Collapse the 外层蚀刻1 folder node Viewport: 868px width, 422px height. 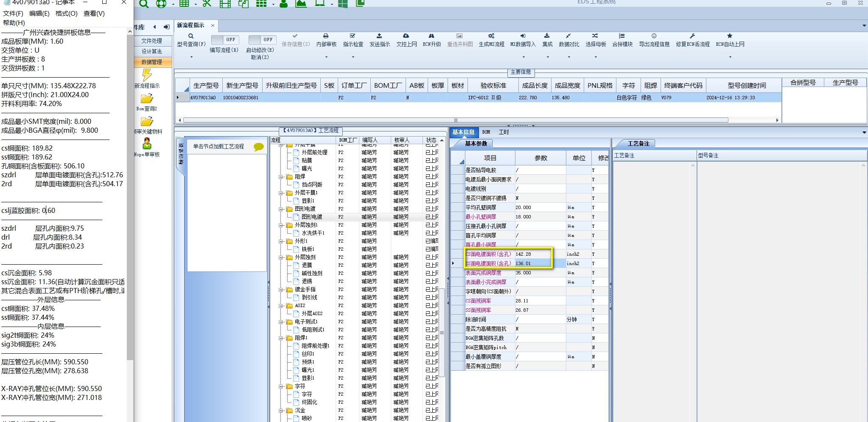(281, 225)
